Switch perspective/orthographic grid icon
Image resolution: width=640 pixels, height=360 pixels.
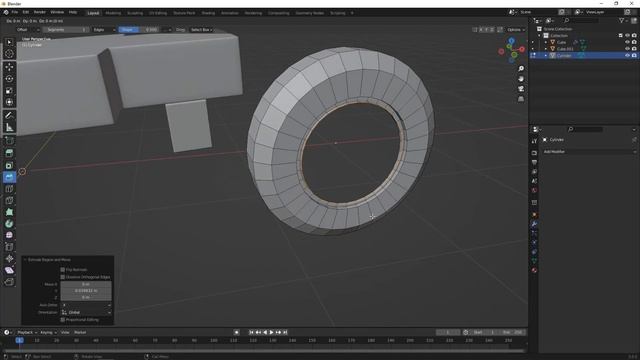click(521, 99)
